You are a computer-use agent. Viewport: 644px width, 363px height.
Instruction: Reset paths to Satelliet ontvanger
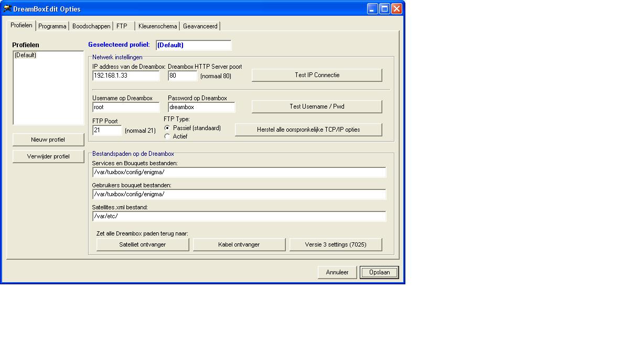tap(143, 244)
